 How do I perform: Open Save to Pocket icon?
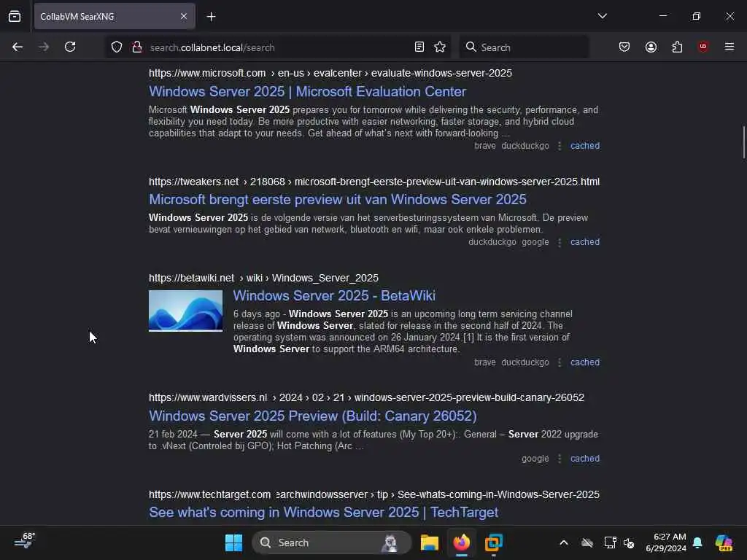624,47
